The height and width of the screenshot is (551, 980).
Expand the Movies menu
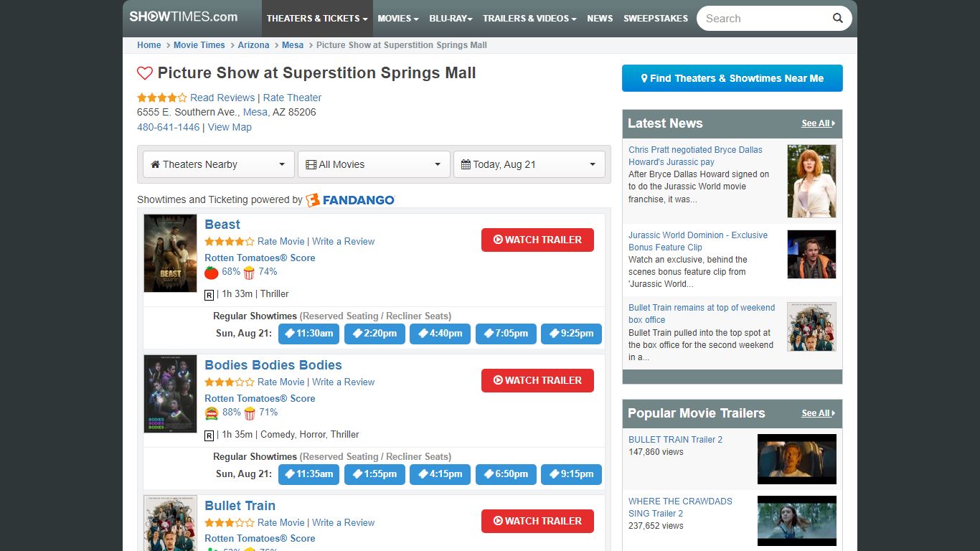(x=397, y=19)
